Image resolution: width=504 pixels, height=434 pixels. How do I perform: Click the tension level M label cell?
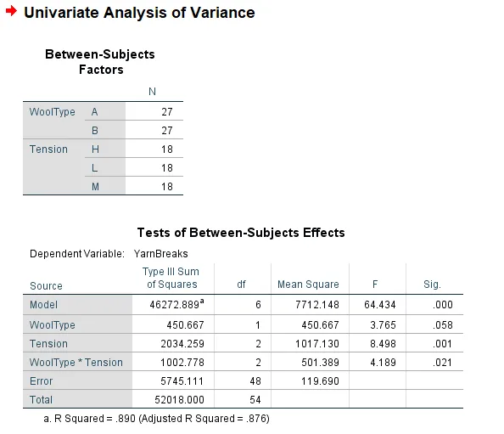[x=105, y=186]
